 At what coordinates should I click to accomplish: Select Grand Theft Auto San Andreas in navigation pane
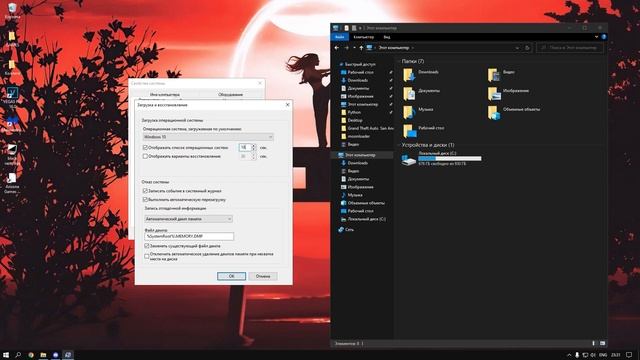tap(367, 128)
